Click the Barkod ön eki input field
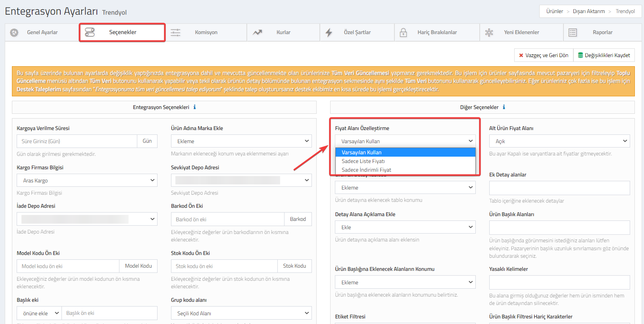 [x=228, y=219]
